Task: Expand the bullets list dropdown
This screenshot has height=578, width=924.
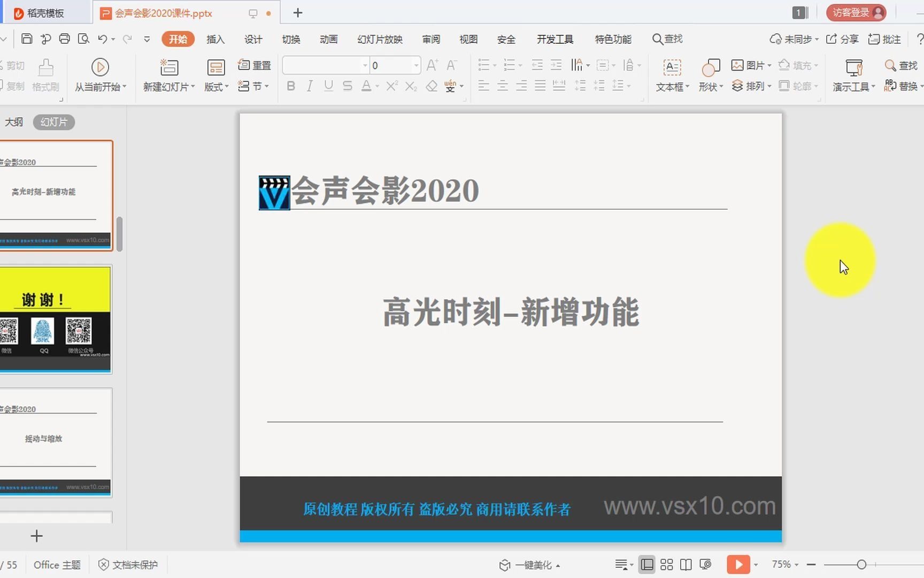Action: pyautogui.click(x=495, y=65)
